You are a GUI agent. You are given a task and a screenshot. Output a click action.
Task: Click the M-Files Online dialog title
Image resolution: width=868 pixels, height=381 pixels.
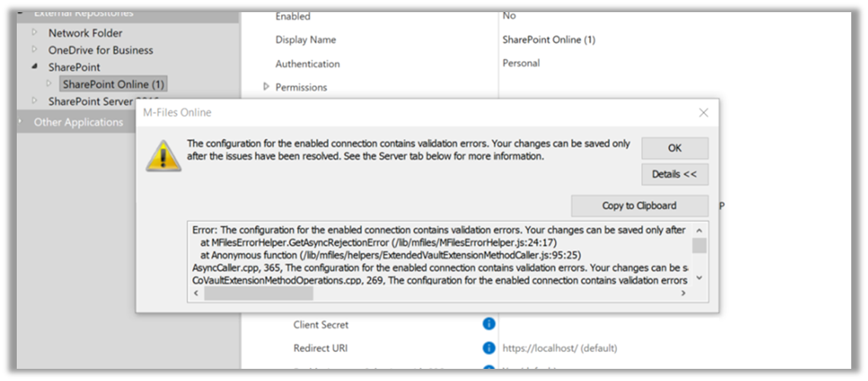[x=177, y=113]
